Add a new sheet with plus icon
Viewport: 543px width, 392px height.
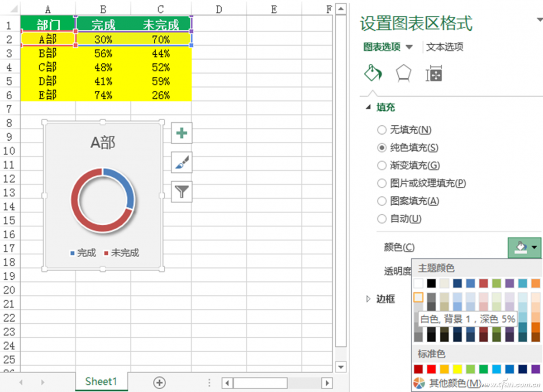click(x=159, y=383)
